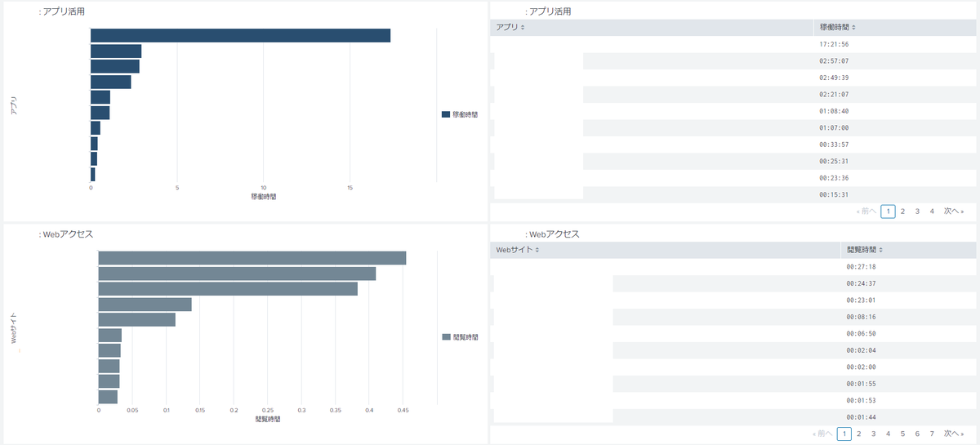Go to page 2 of アプリ活用 table
Screen dimensions: 980x445
coord(902,211)
